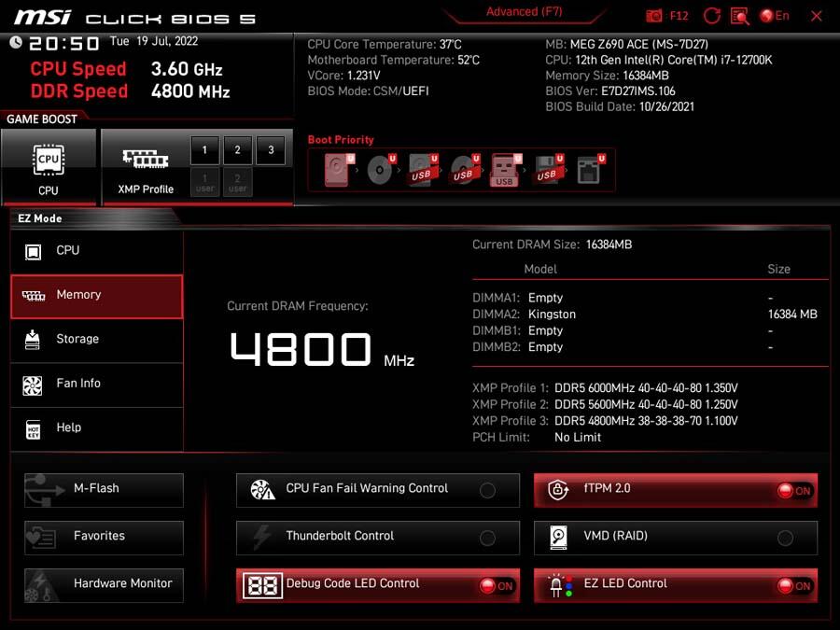Click the XMP Profile memory icon
840x630 pixels.
(146, 159)
